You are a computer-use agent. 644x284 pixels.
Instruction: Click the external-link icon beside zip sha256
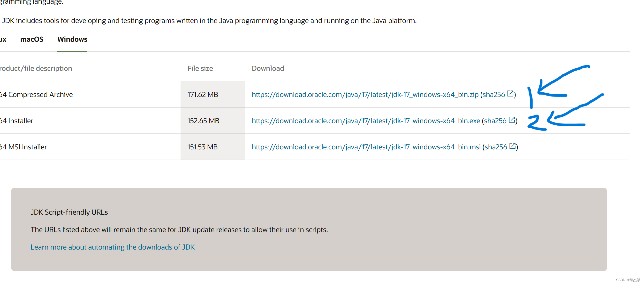coord(510,94)
